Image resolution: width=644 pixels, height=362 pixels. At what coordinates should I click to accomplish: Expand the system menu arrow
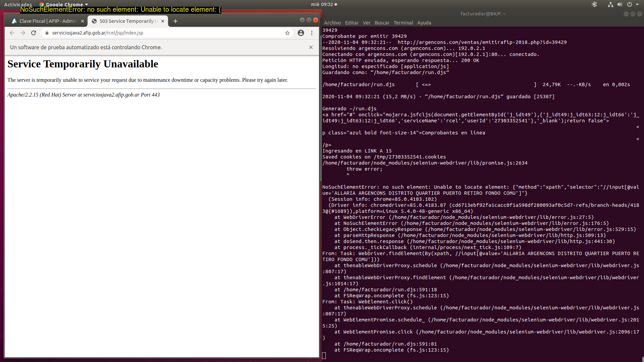pos(637,4)
